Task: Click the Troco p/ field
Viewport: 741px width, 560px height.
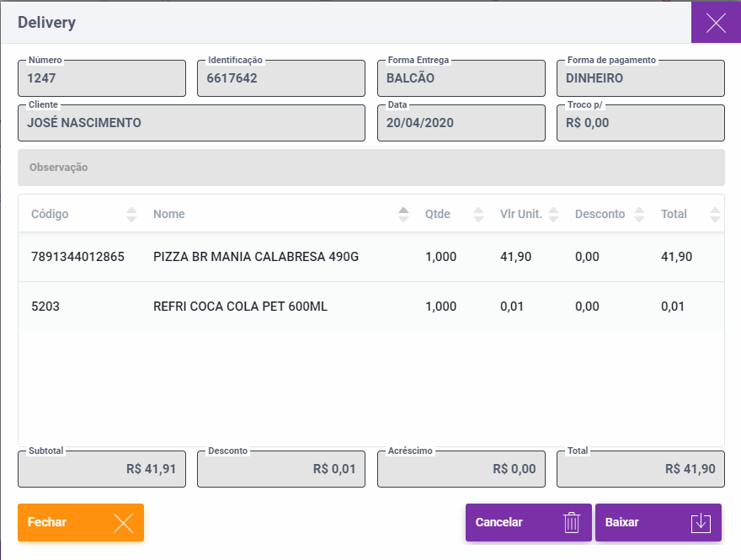Action: (640, 123)
